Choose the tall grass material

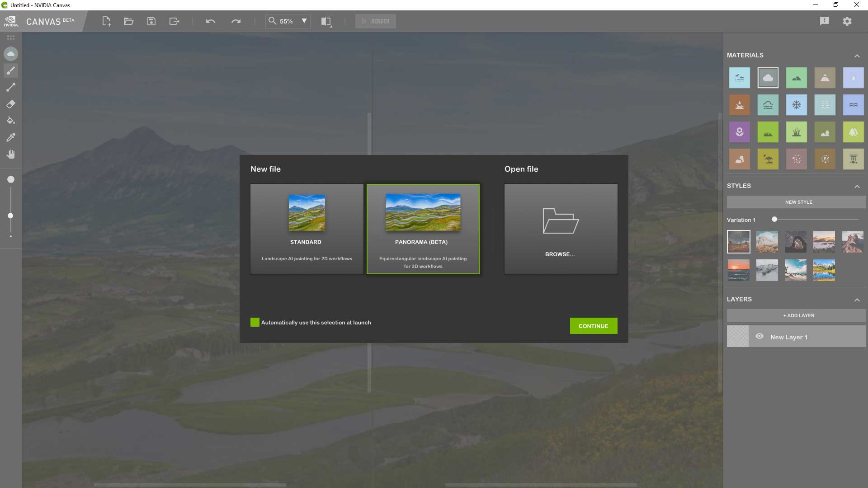797,132
